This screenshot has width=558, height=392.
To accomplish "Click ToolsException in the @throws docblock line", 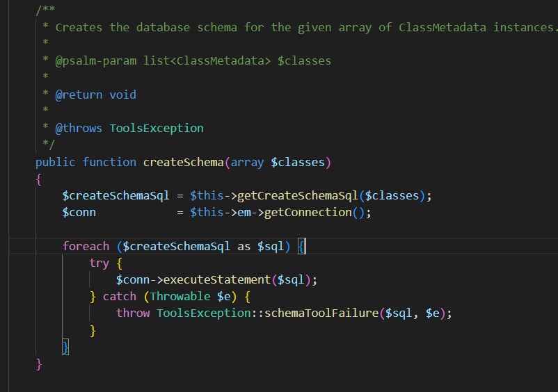I will point(157,128).
